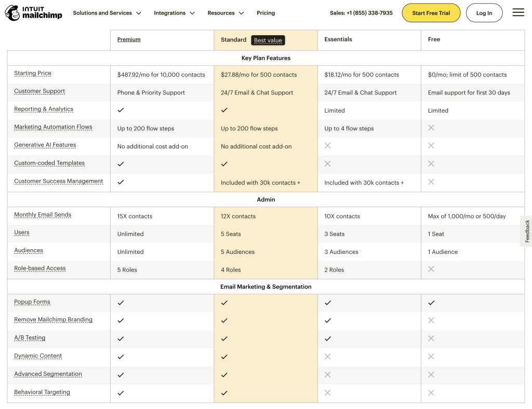This screenshot has width=532, height=409.
Task: Open the hamburger navigation menu
Action: [x=518, y=12]
